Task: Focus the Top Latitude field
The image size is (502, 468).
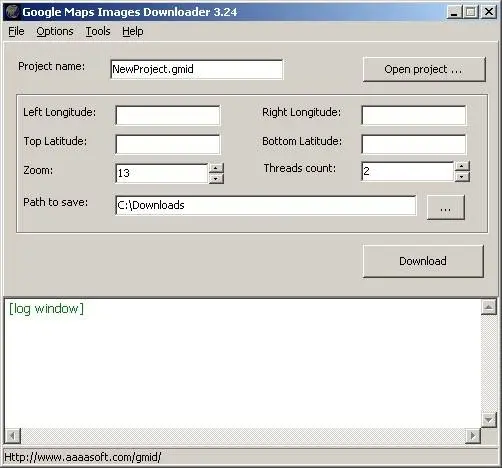Action: (168, 144)
